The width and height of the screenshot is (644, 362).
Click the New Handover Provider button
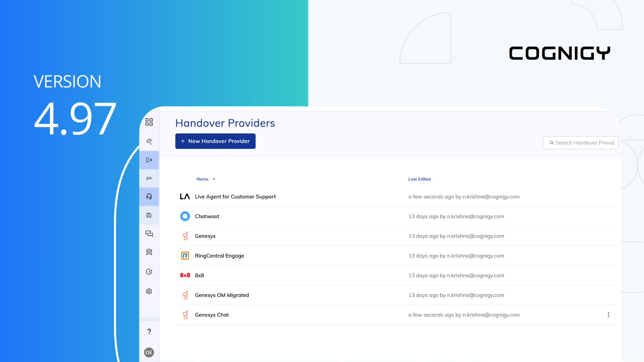click(x=215, y=141)
